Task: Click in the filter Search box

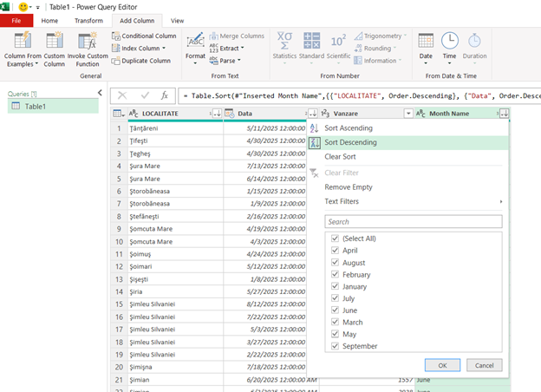Action: [x=414, y=221]
